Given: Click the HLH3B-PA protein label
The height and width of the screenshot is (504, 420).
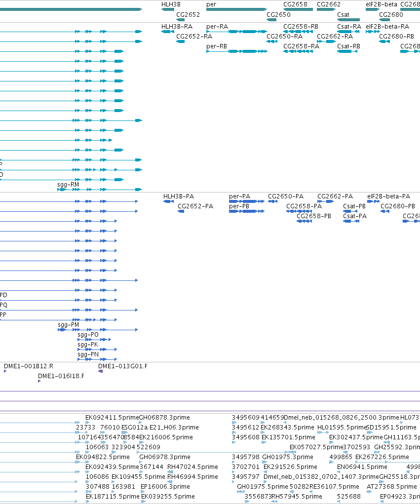Looking at the screenshot, I should point(179,196).
